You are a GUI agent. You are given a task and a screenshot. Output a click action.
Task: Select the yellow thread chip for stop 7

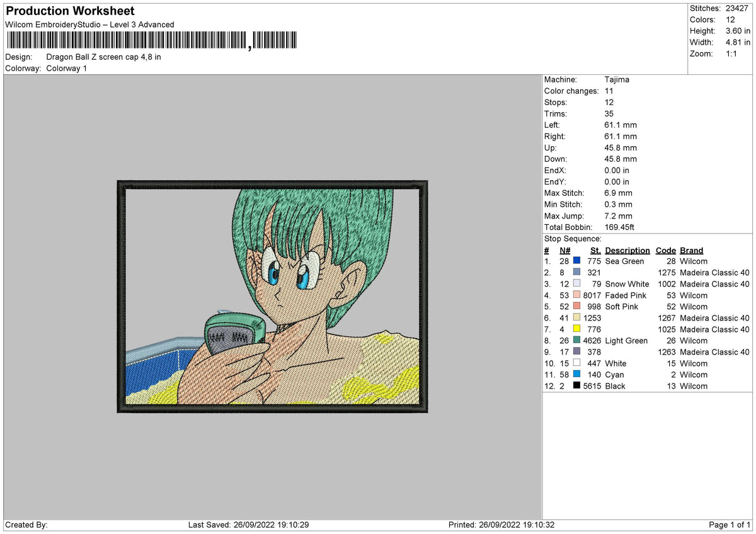coord(576,329)
